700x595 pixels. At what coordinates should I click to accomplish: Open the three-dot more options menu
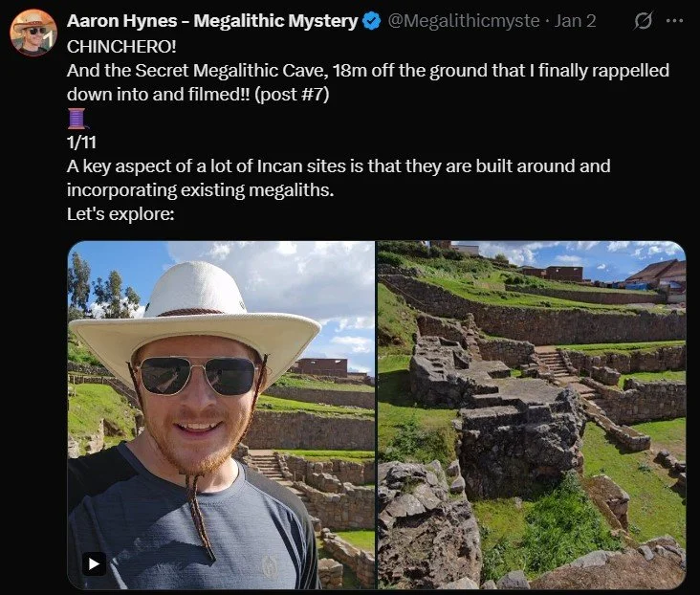674,20
